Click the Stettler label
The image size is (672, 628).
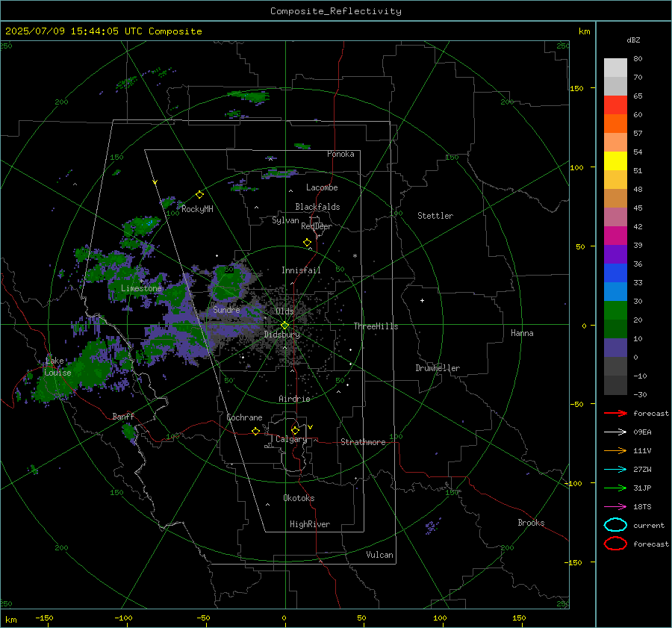(x=435, y=216)
